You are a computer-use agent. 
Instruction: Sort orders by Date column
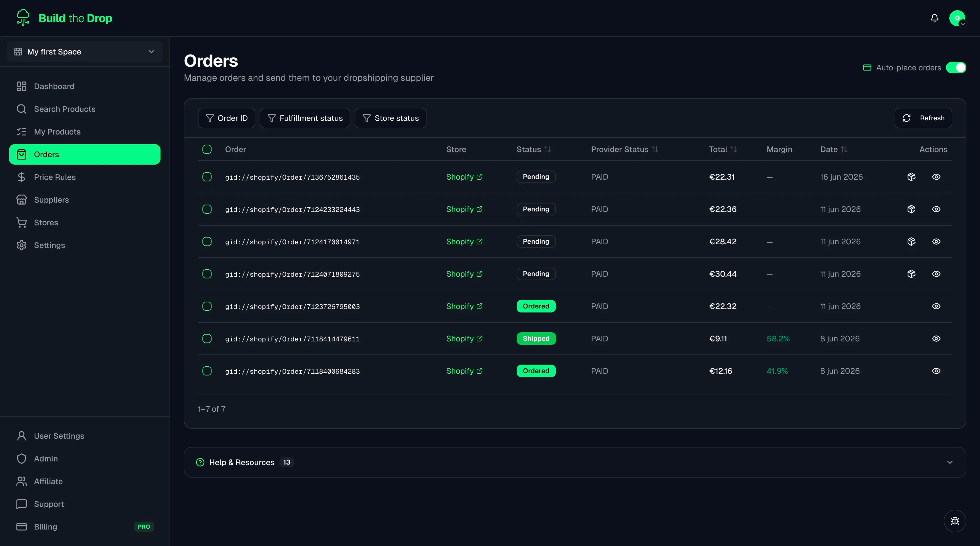coord(833,150)
